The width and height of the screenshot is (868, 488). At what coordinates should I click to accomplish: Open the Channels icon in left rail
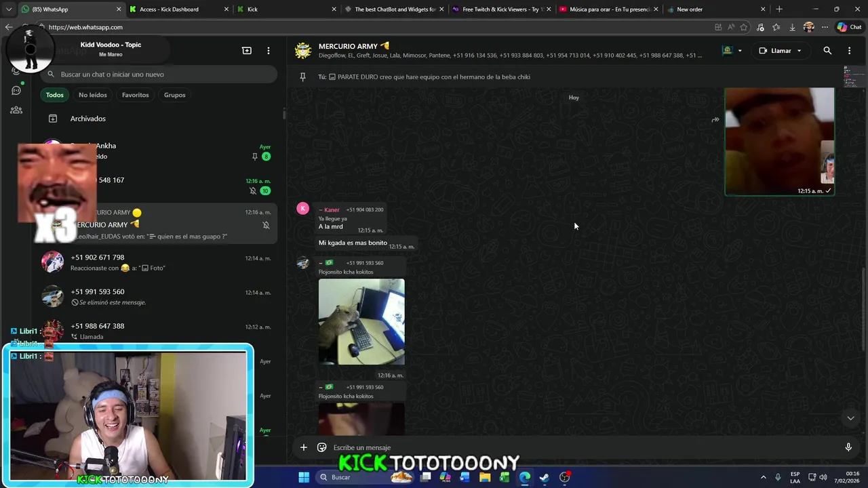(16, 90)
